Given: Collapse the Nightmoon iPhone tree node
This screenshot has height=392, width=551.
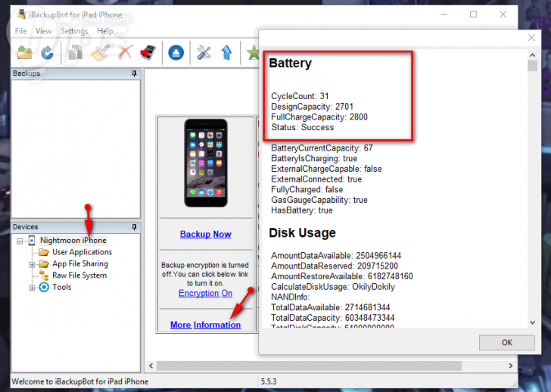Looking at the screenshot, I should click(20, 241).
